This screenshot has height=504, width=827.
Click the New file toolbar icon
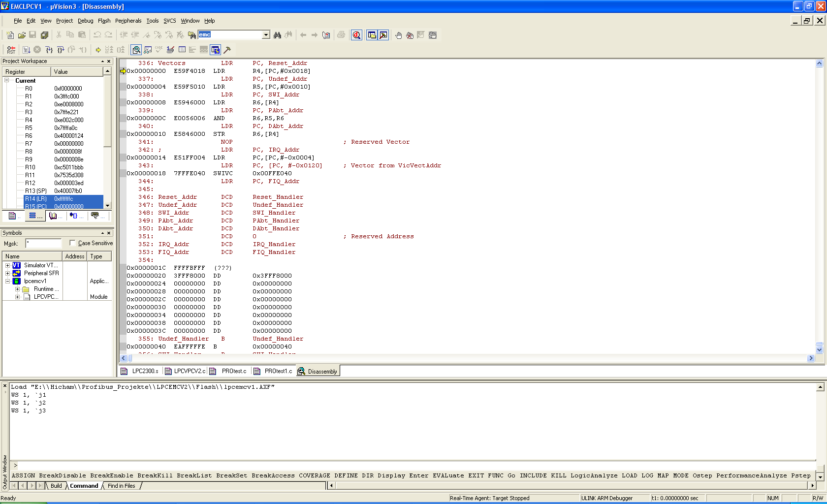pyautogui.click(x=10, y=35)
